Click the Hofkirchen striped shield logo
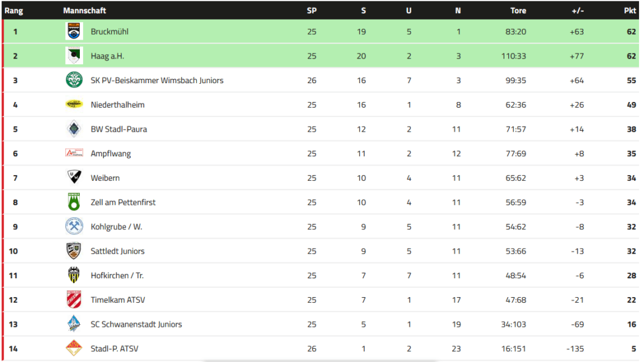The image size is (644, 362). tap(74, 275)
